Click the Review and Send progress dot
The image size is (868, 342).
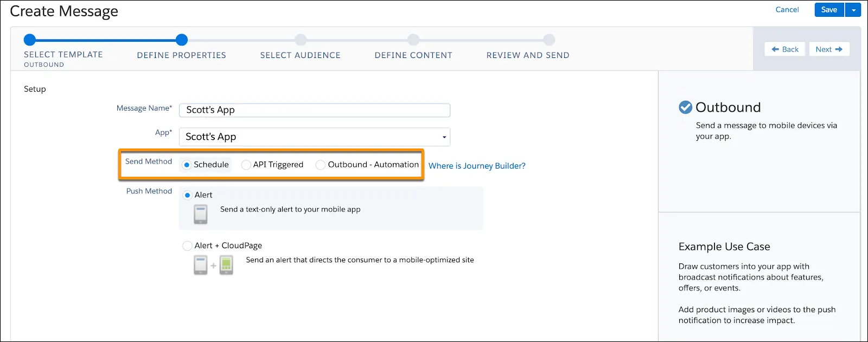549,40
